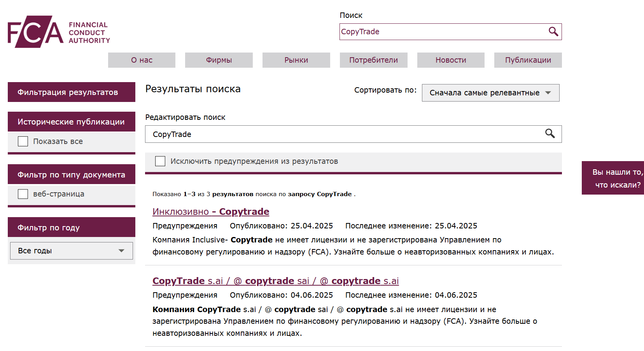Go to 'Потребители' section
The height and width of the screenshot is (351, 644).
click(373, 60)
